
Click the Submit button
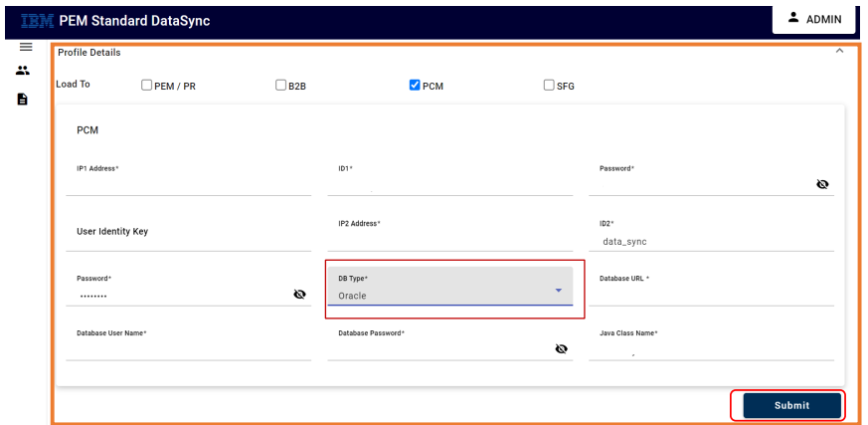(791, 405)
